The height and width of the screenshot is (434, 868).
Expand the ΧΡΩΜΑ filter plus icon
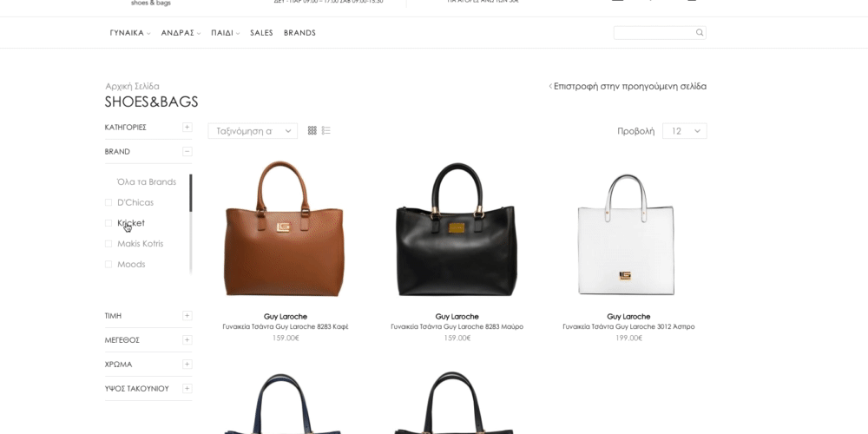pos(187,365)
